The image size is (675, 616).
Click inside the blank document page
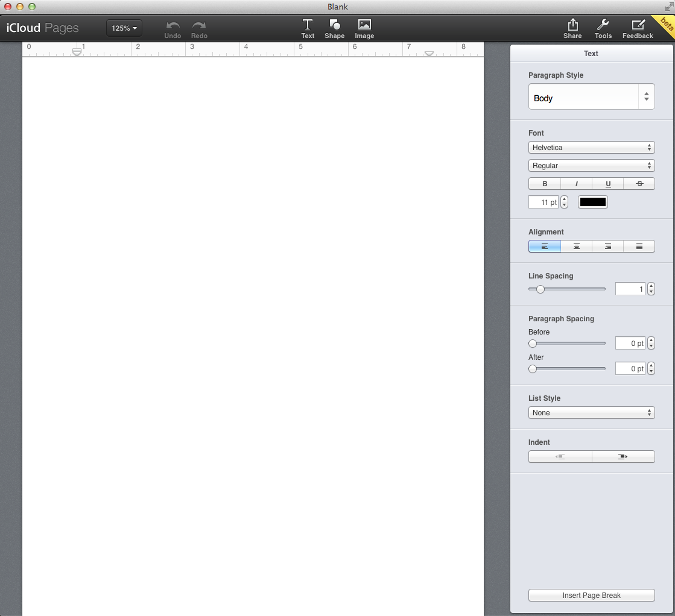point(253,336)
